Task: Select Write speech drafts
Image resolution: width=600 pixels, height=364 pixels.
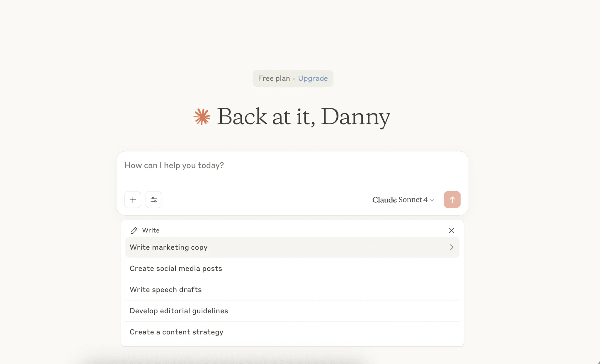Action: tap(166, 289)
